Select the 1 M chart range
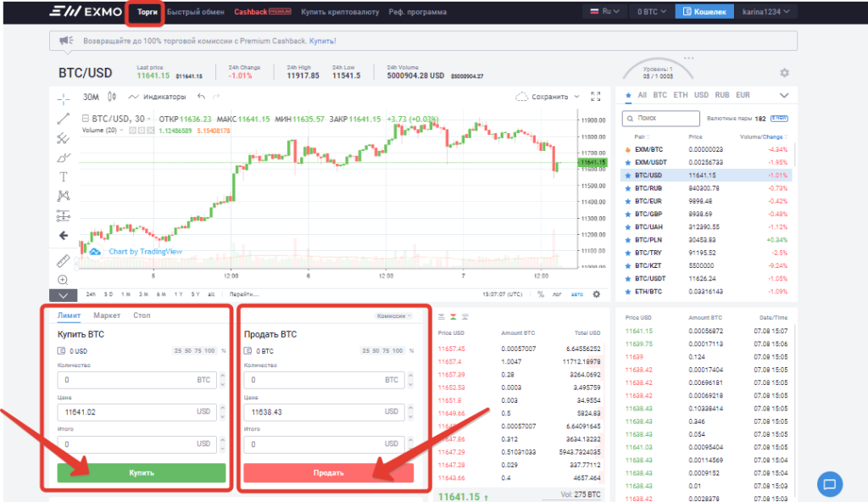 125,294
